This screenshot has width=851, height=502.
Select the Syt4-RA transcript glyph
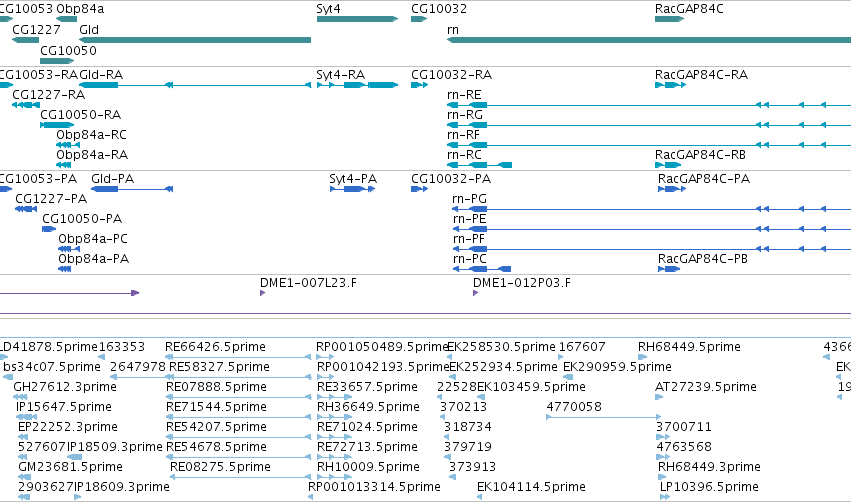coord(357,85)
